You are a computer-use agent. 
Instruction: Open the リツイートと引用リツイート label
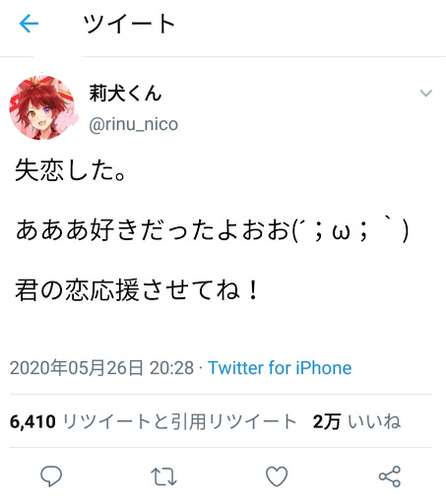point(180,421)
